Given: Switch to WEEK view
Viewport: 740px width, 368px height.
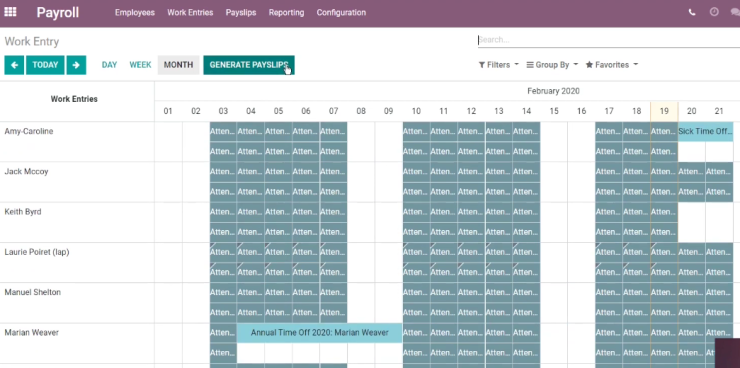Looking at the screenshot, I should point(140,65).
